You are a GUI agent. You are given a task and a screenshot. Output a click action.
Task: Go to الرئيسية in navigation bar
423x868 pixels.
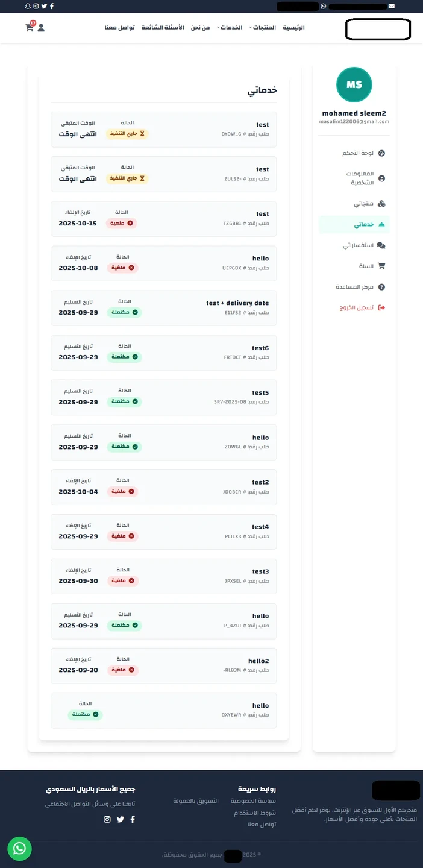click(293, 28)
